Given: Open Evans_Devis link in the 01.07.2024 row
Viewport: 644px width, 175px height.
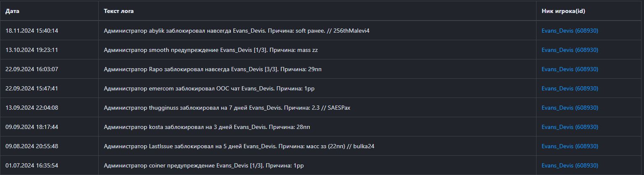Looking at the screenshot, I should tap(570, 165).
